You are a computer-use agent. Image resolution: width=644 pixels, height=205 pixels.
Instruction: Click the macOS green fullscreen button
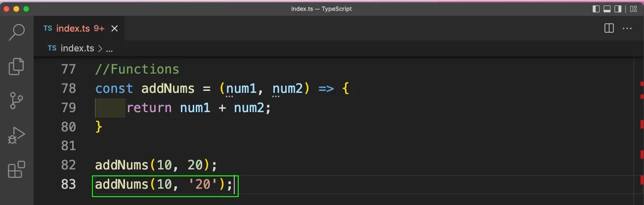click(x=26, y=9)
